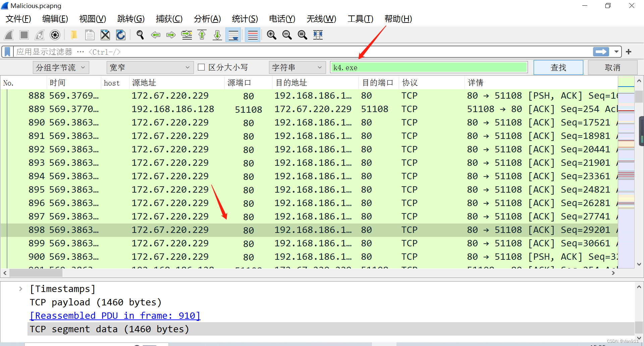Sort by the 协议 column header
Viewport: 644px width, 346px height.
point(432,83)
